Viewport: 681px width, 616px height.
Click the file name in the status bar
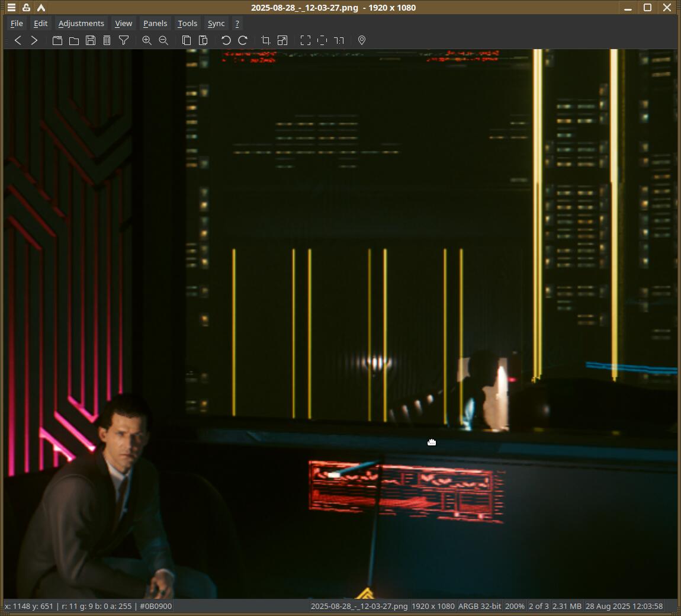click(x=359, y=606)
